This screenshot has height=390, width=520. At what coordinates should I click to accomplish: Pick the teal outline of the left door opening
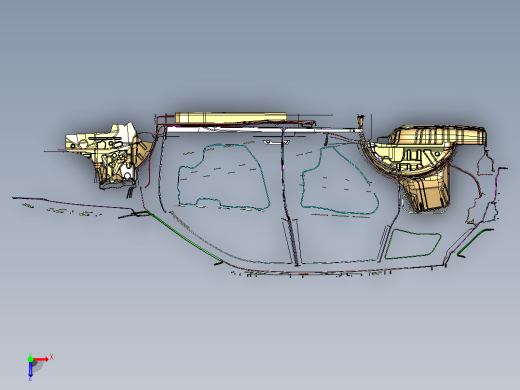(223, 178)
